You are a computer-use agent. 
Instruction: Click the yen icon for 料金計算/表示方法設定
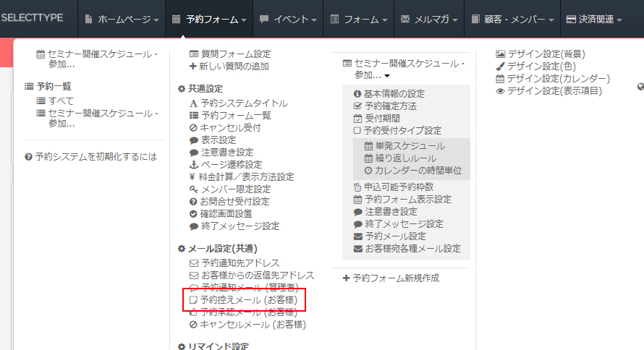click(193, 177)
